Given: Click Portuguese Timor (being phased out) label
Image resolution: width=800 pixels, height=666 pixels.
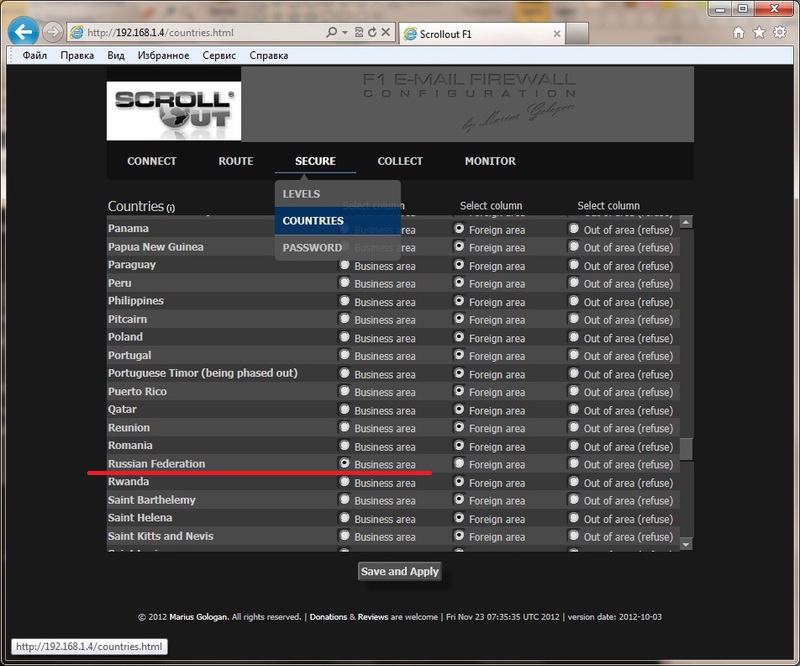Looking at the screenshot, I should [203, 373].
